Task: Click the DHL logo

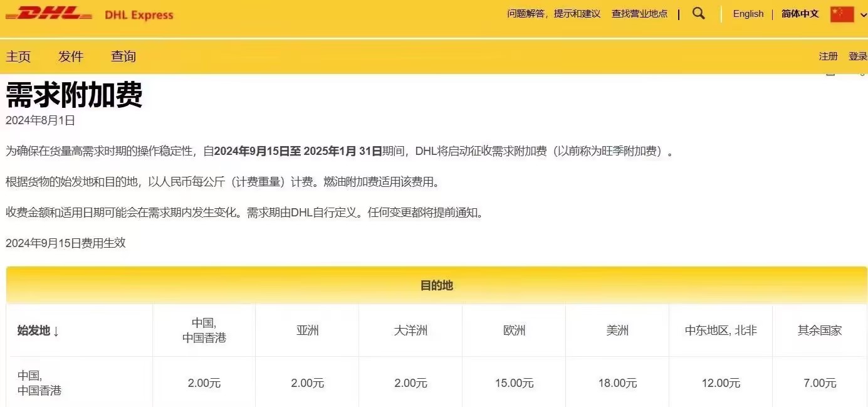Action: click(x=49, y=14)
